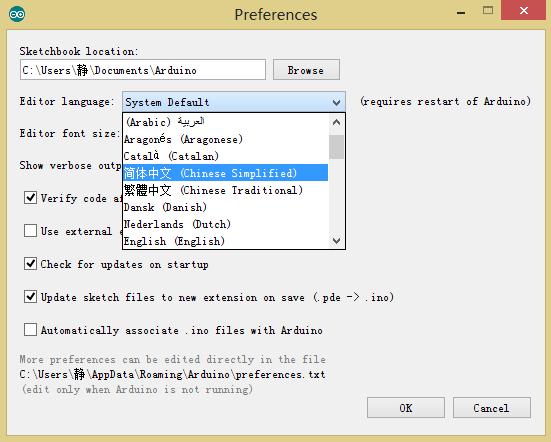Click the language list scroll up arrow

point(336,122)
